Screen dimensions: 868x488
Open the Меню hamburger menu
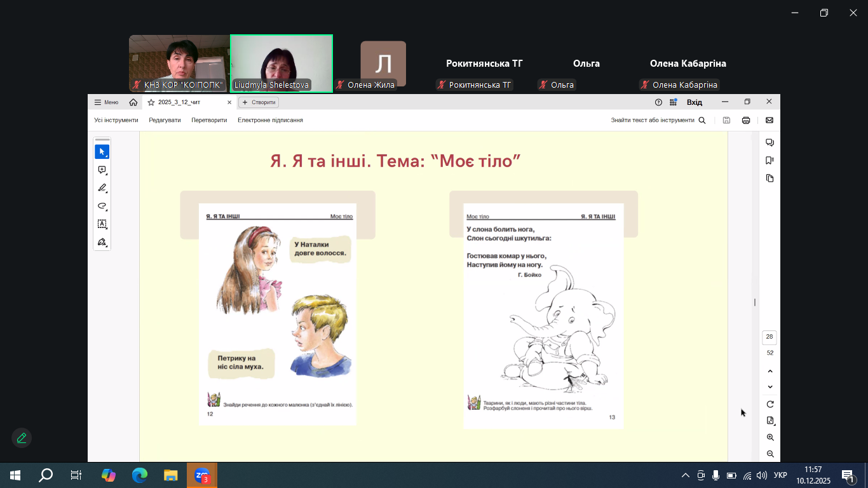coord(106,102)
